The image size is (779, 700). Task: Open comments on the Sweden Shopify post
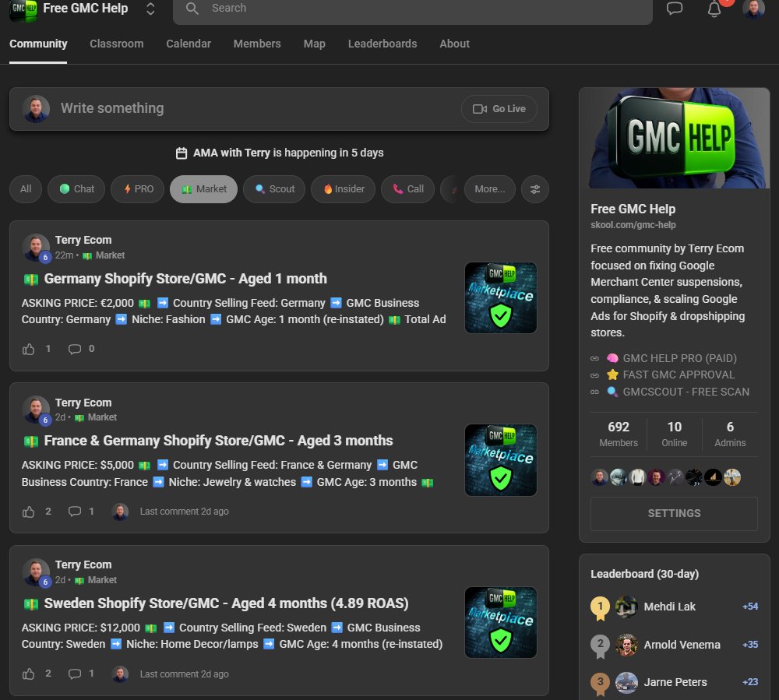click(75, 674)
